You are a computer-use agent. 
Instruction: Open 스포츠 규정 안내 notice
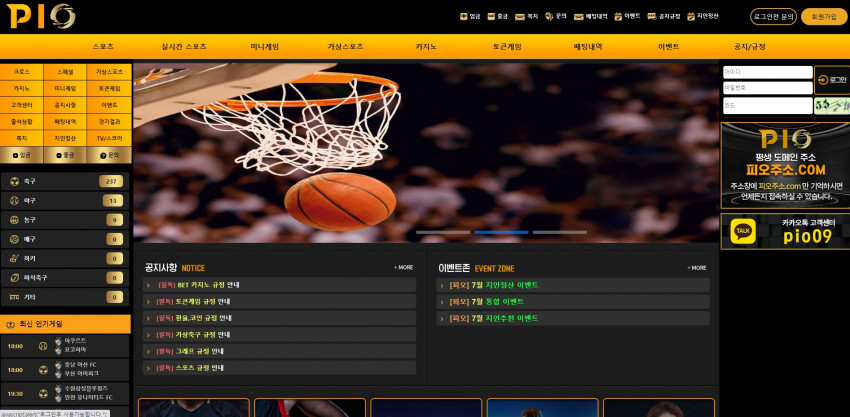pyautogui.click(x=279, y=368)
